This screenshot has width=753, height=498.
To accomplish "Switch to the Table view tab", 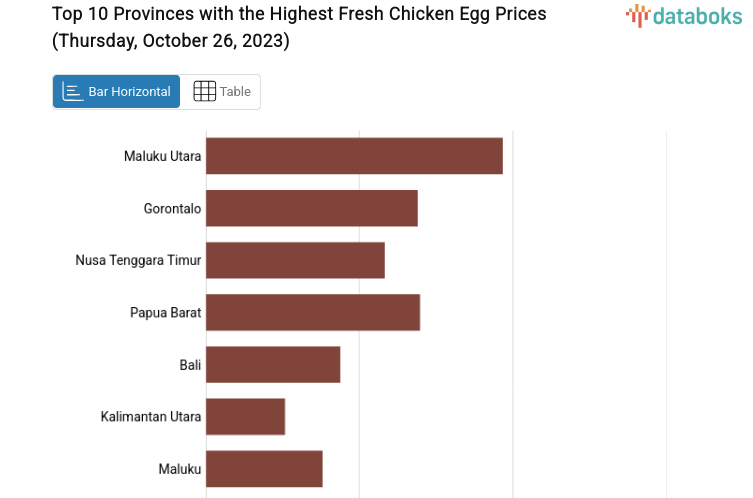I will click(221, 92).
